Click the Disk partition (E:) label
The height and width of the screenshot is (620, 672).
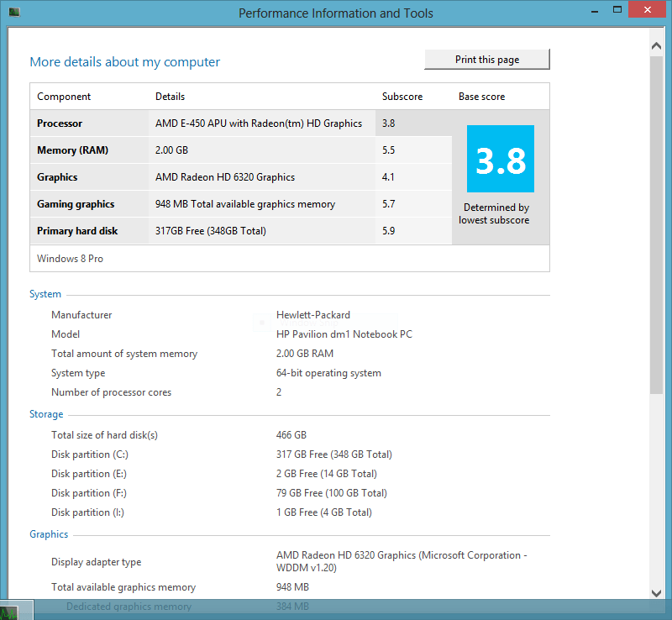tap(89, 474)
